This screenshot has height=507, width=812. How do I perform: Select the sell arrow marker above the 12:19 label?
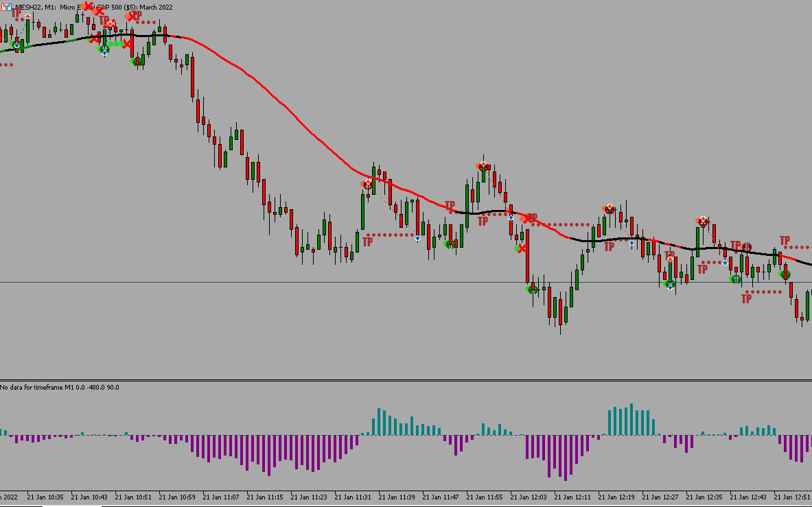610,207
